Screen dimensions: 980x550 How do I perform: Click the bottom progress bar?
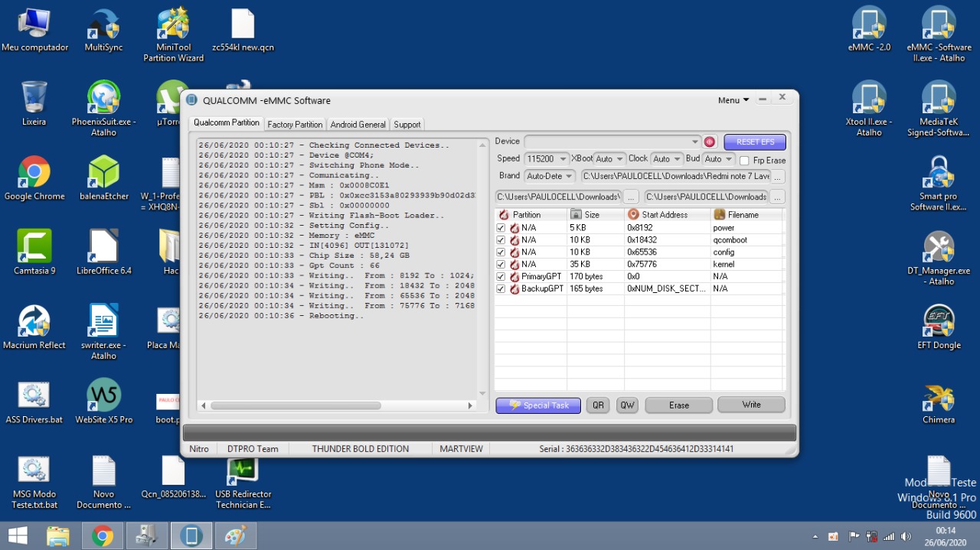point(489,432)
